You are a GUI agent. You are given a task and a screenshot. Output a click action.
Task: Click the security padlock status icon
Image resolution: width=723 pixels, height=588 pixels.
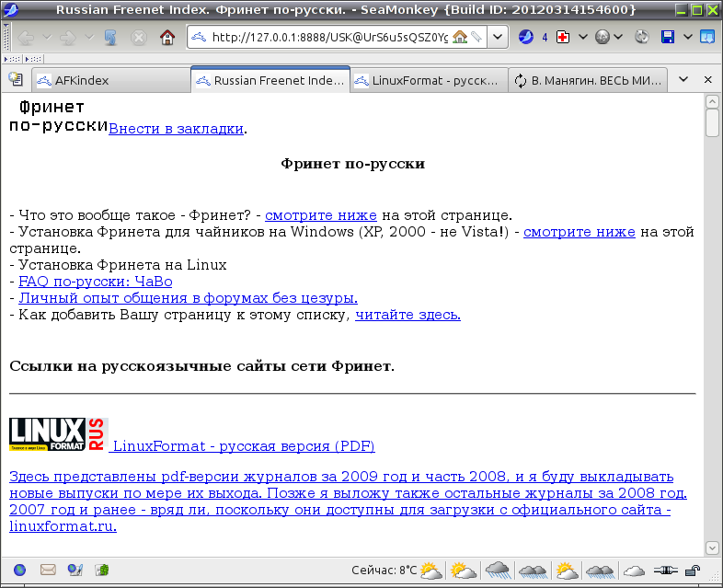tap(693, 571)
